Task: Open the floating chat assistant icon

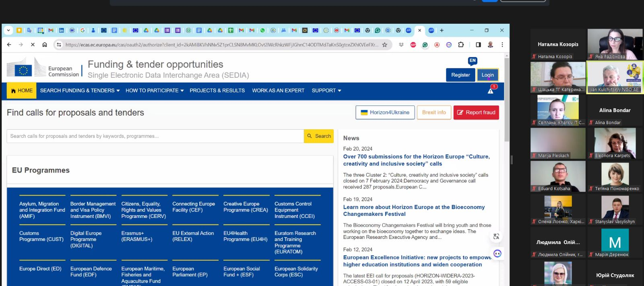Action: point(497,253)
